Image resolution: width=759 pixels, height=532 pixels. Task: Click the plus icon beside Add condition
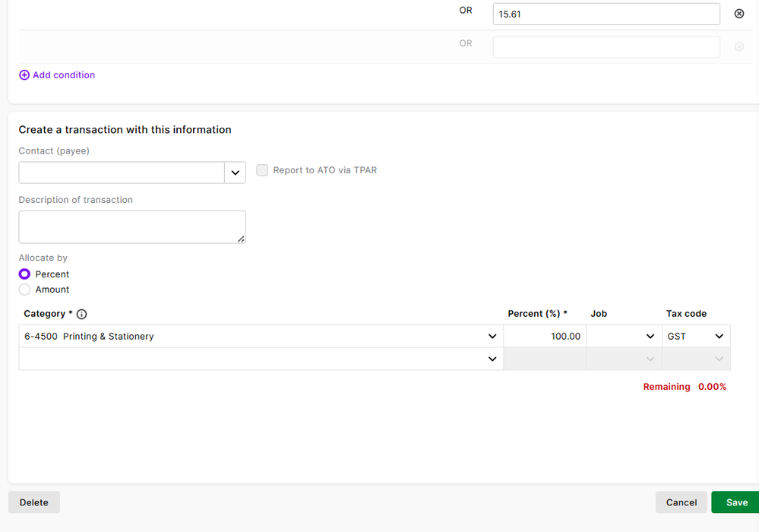pyautogui.click(x=24, y=75)
